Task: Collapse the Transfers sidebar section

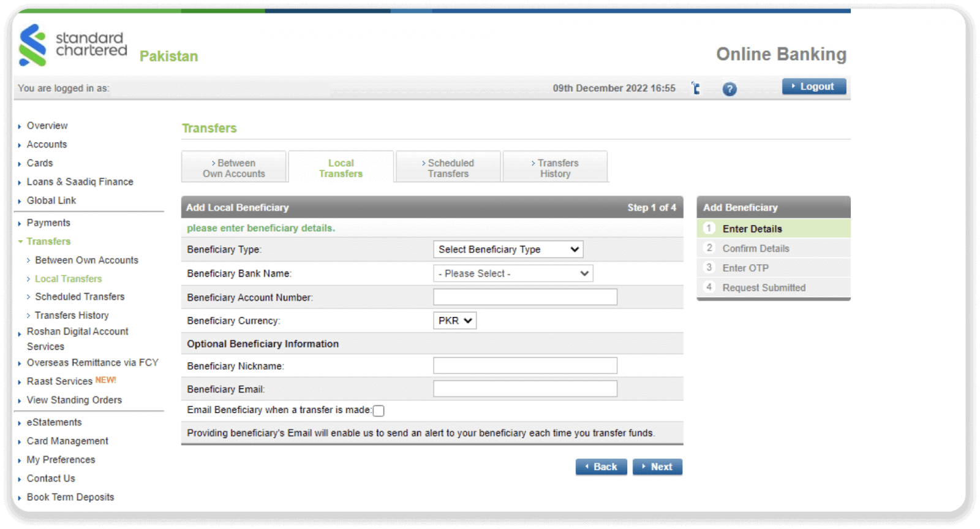Action: 48,242
